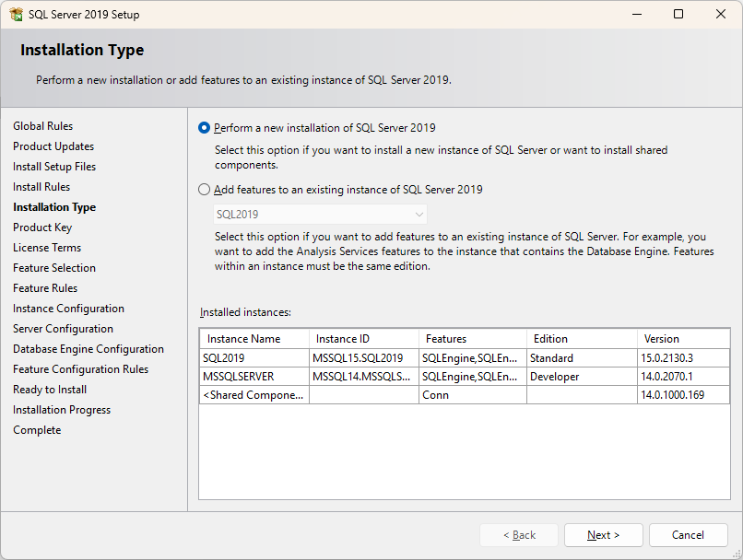Click Features column header
Screen dimensions: 743x560
click(x=473, y=339)
